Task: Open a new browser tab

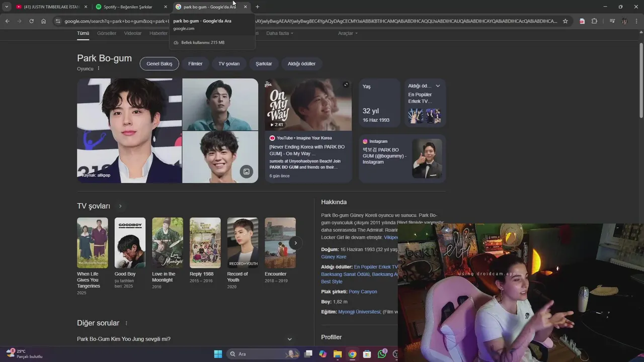Action: tap(257, 7)
